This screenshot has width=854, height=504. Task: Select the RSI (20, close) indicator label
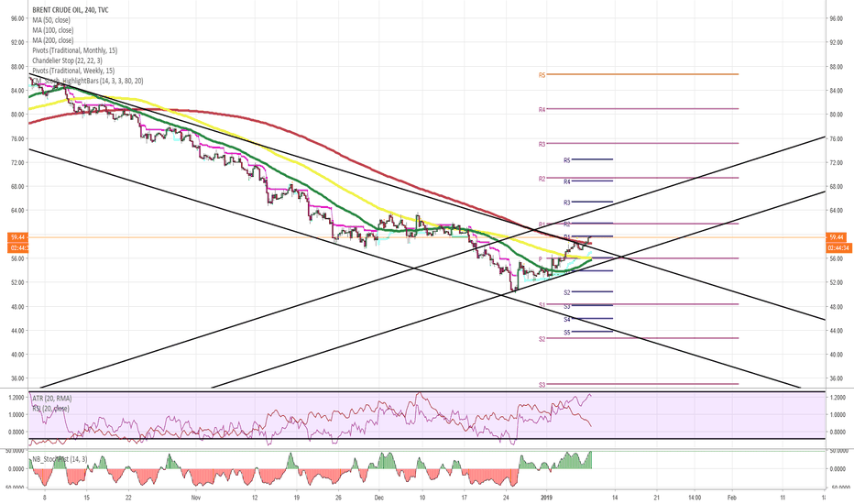[50, 408]
